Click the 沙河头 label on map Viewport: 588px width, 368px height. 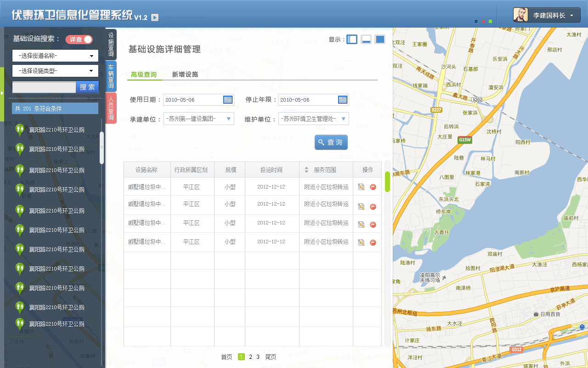click(x=448, y=67)
